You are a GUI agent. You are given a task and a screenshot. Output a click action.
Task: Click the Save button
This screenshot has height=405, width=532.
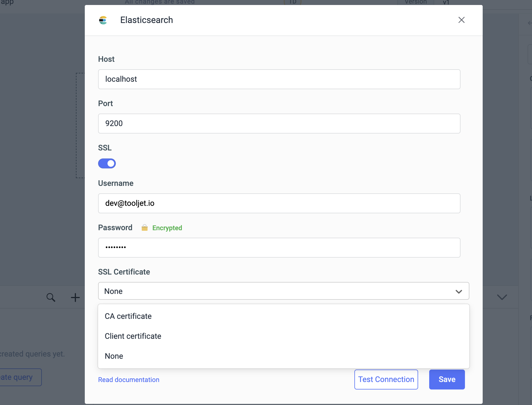point(446,379)
